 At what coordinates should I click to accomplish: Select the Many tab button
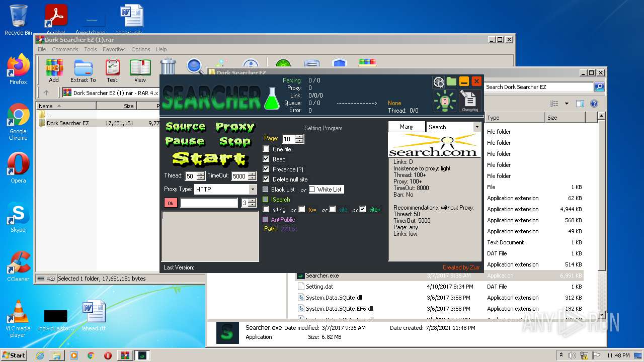click(407, 127)
